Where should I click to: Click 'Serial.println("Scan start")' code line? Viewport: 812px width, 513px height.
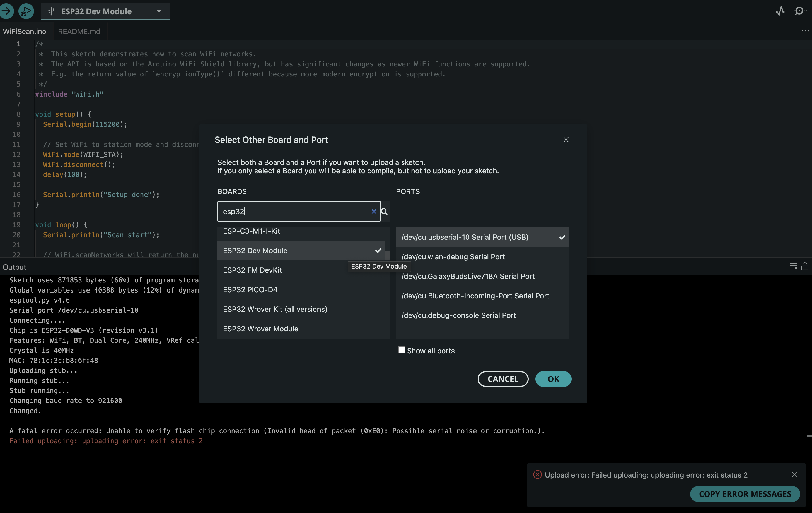101,235
